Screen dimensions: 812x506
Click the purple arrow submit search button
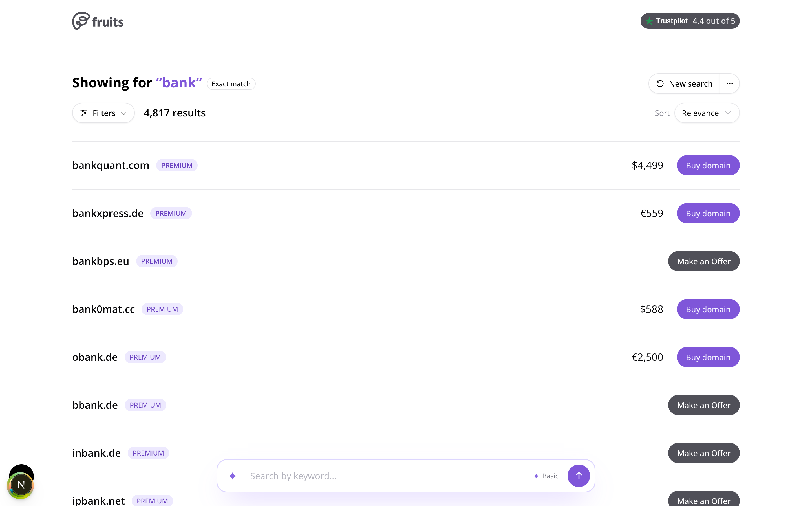tap(579, 476)
